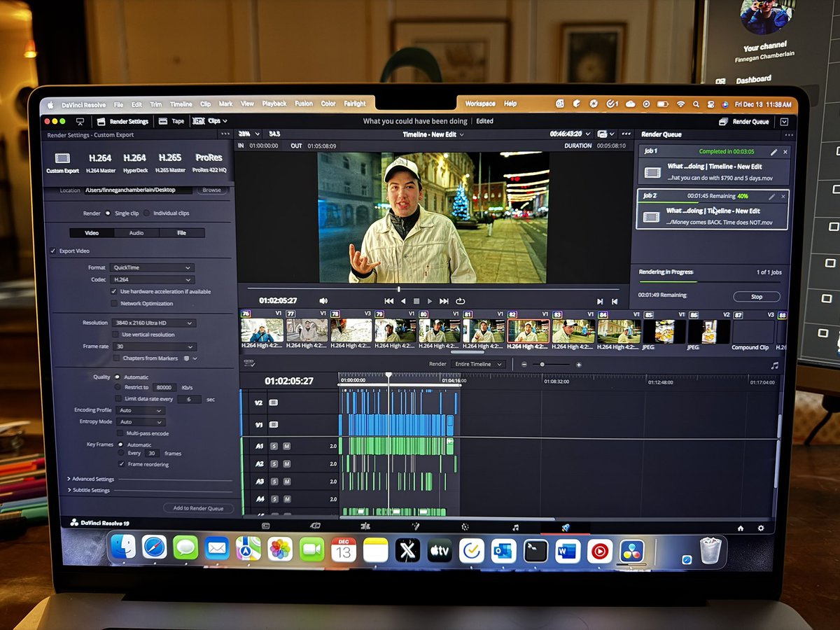Open Project Manager home icon
840x630 pixels.
tap(741, 528)
